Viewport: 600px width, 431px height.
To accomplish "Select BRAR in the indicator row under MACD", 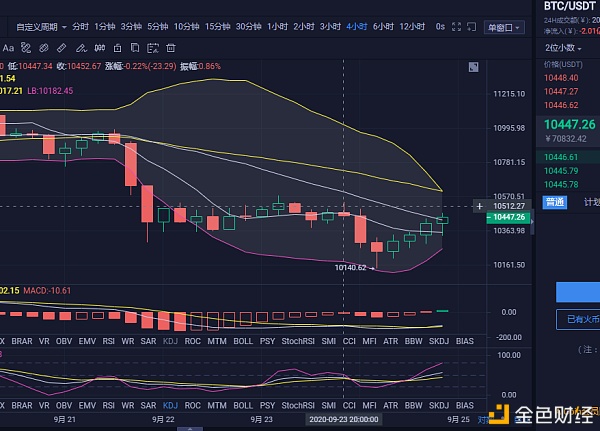I will point(22,341).
